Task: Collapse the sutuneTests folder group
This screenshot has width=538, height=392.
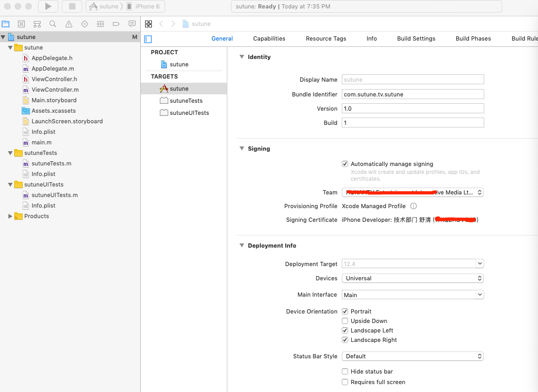Action: click(10, 153)
